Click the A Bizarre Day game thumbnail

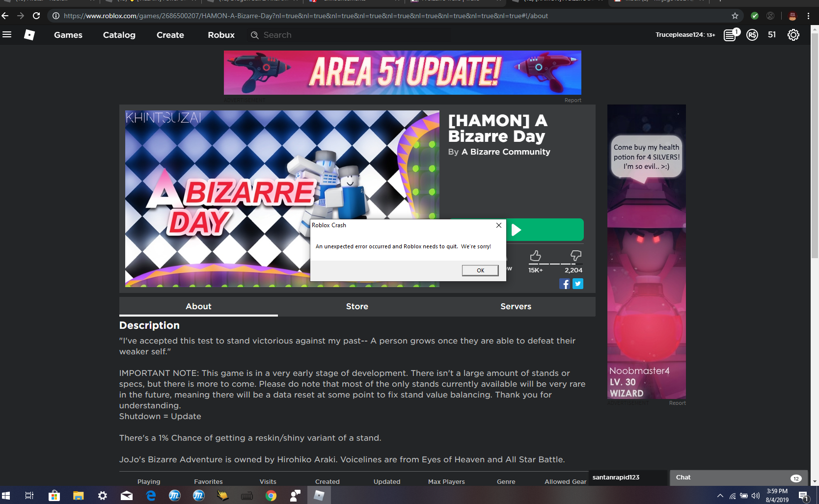(282, 199)
